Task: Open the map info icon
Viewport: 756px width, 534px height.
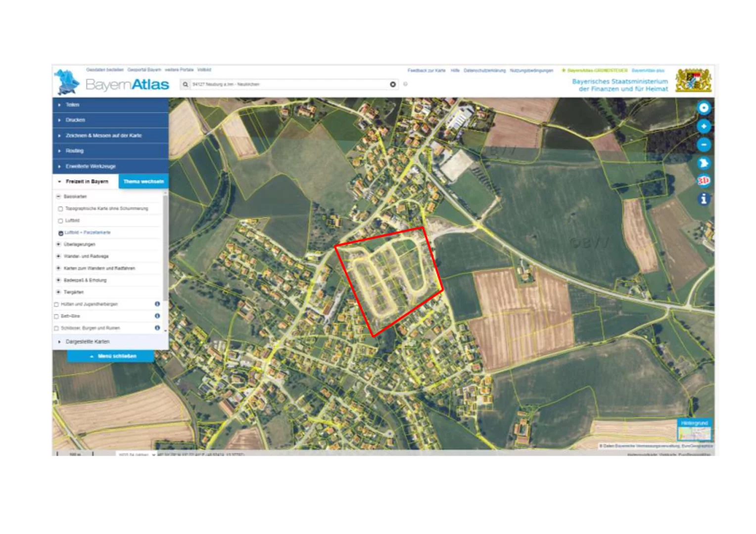Action: [x=704, y=199]
